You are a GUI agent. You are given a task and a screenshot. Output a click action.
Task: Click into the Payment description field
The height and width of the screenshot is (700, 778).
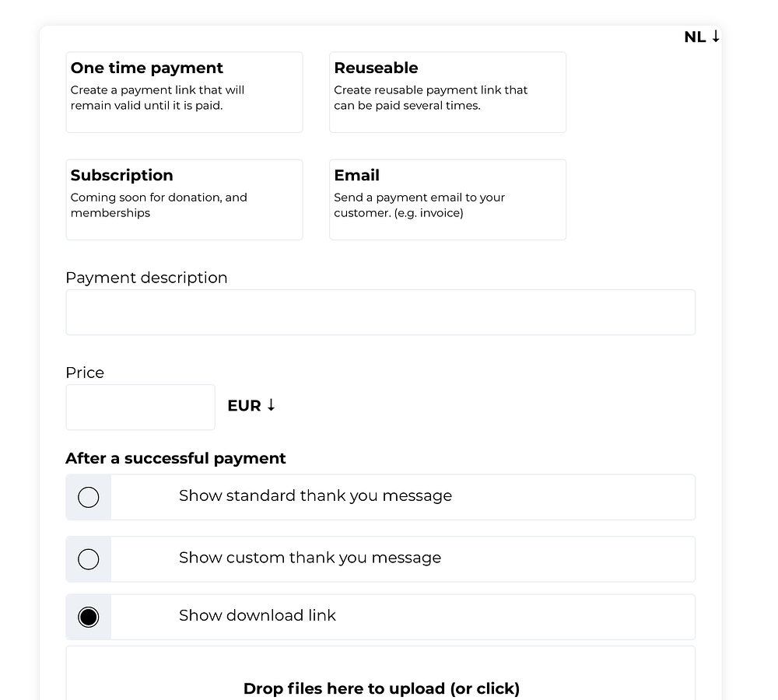point(380,312)
